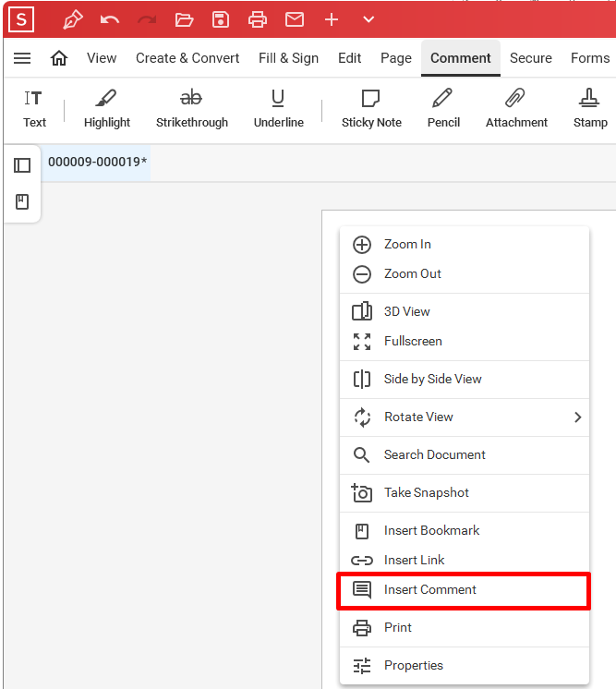Select the 000009-000019 document tab

point(97,163)
